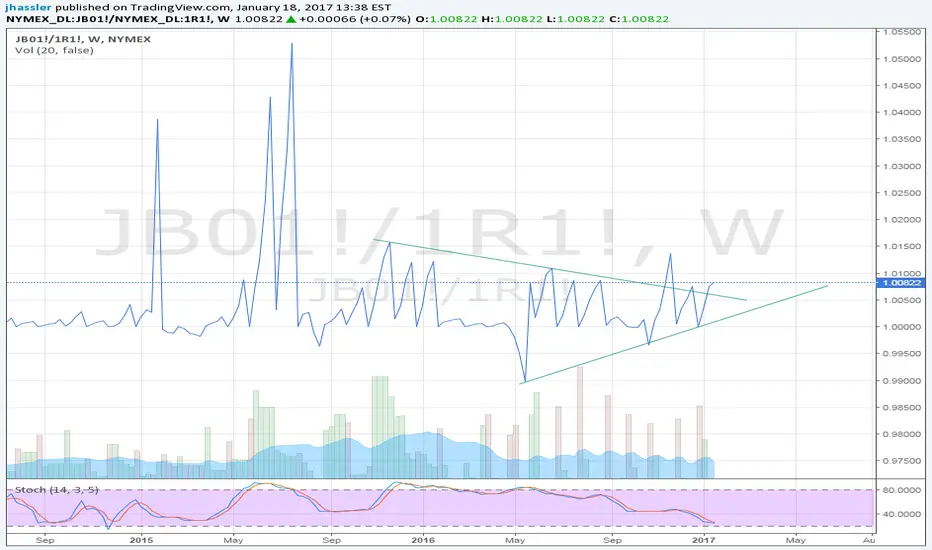This screenshot has height=550, width=932.
Task: Click the 1.01500 price axis label
Action: click(902, 246)
